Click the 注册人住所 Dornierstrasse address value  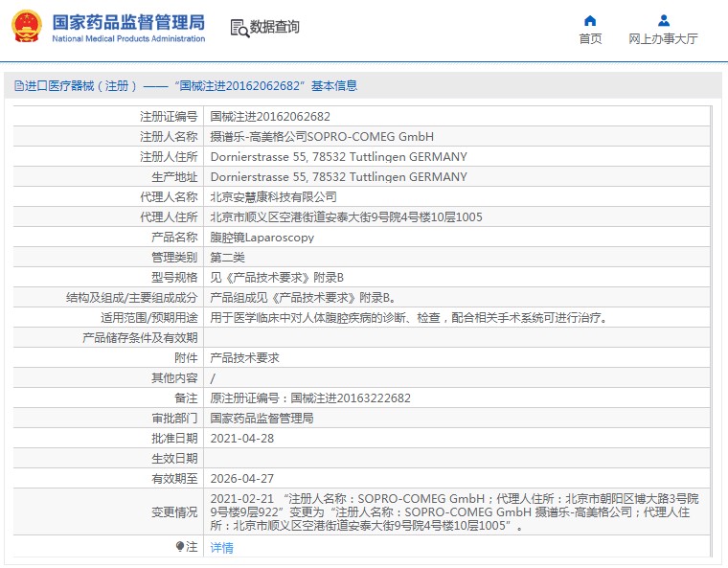point(338,157)
